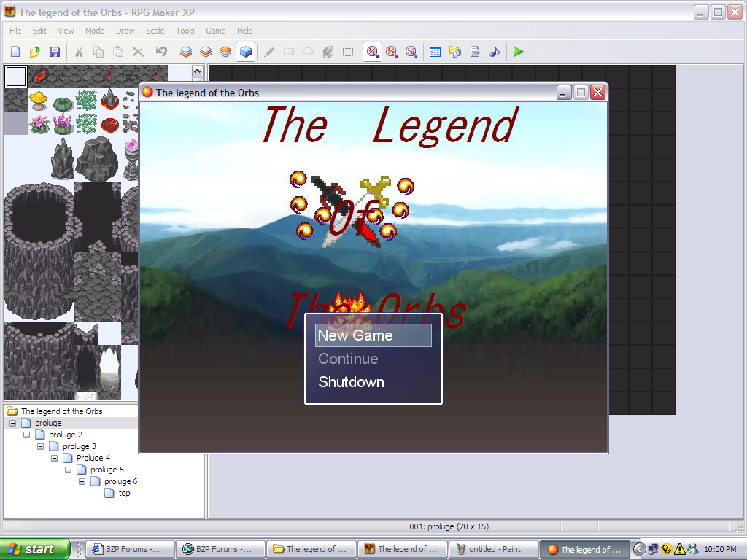Save project using the floppy disk icon
Viewport: 747px width, 560px height.
click(54, 52)
